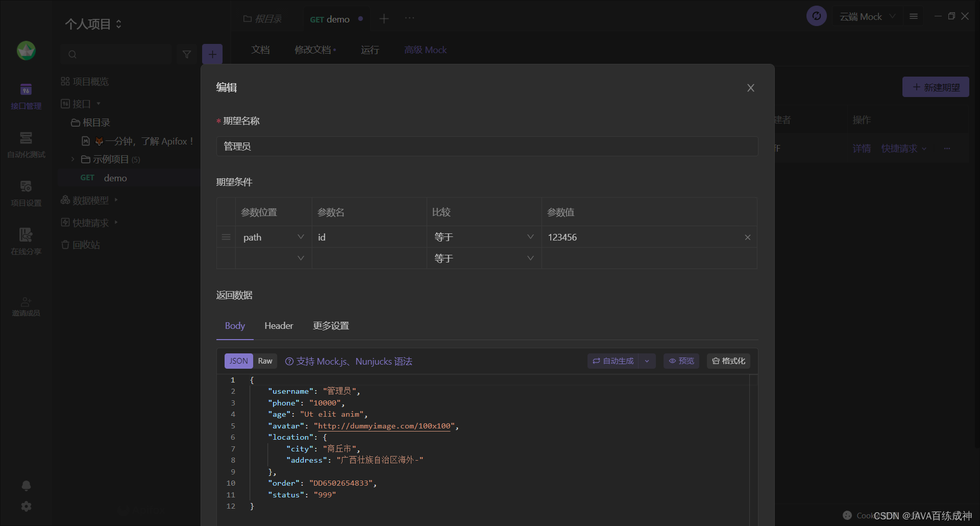Select the 接口 node in the tree
Screen dimensions: 980x526
tap(81, 104)
